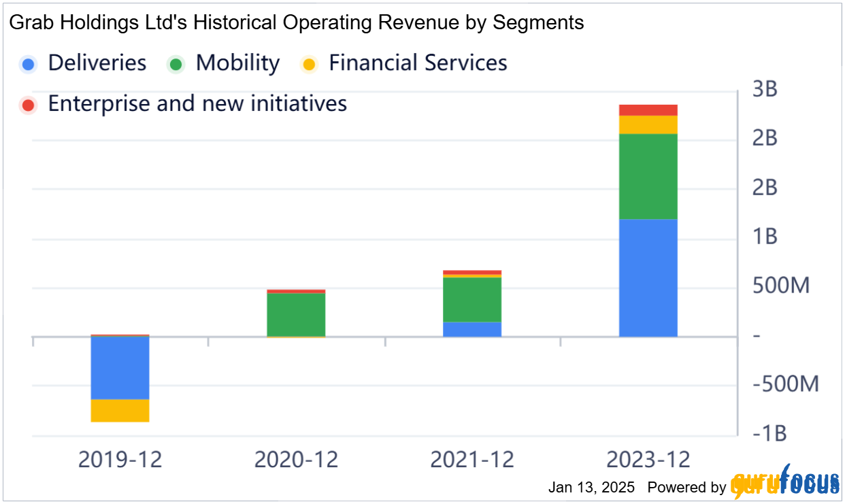Click the Jan 13, 2025 date text

[591, 488]
